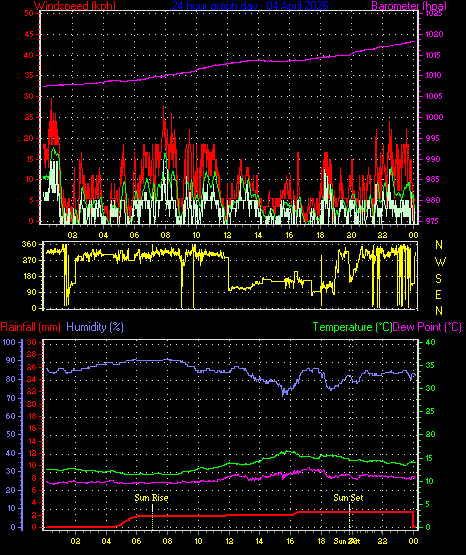Click the 975 value on barometer axis
This screenshot has width=466, height=555.
(x=433, y=221)
